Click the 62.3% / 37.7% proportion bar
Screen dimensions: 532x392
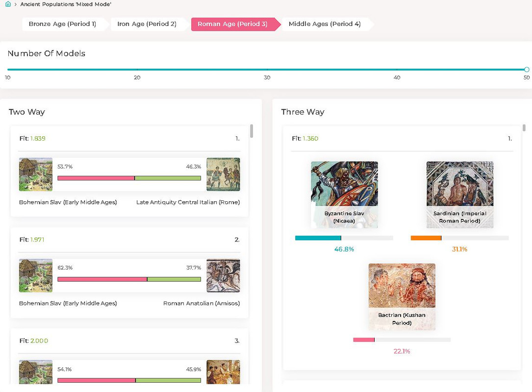click(129, 279)
